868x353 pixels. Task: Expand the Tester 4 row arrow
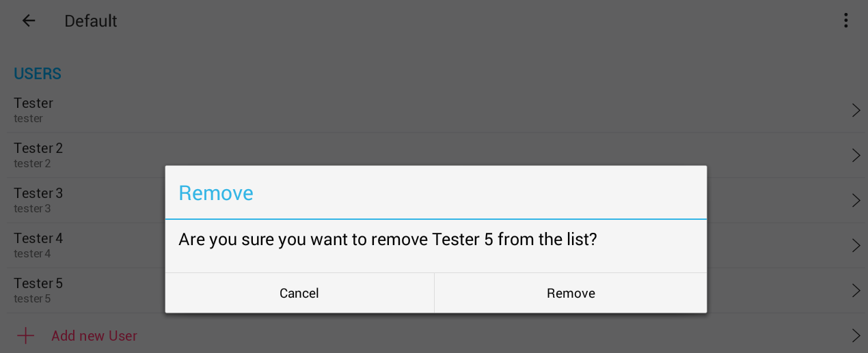pos(856,246)
